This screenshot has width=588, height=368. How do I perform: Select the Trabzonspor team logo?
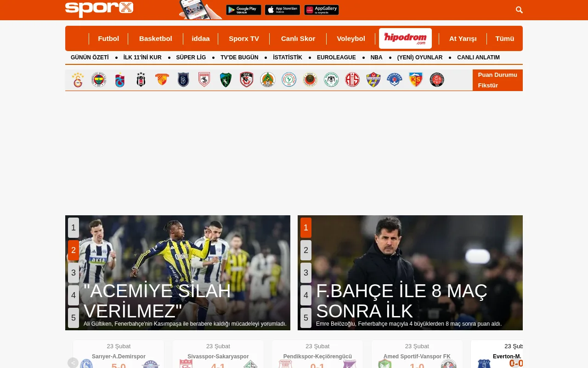click(119, 80)
